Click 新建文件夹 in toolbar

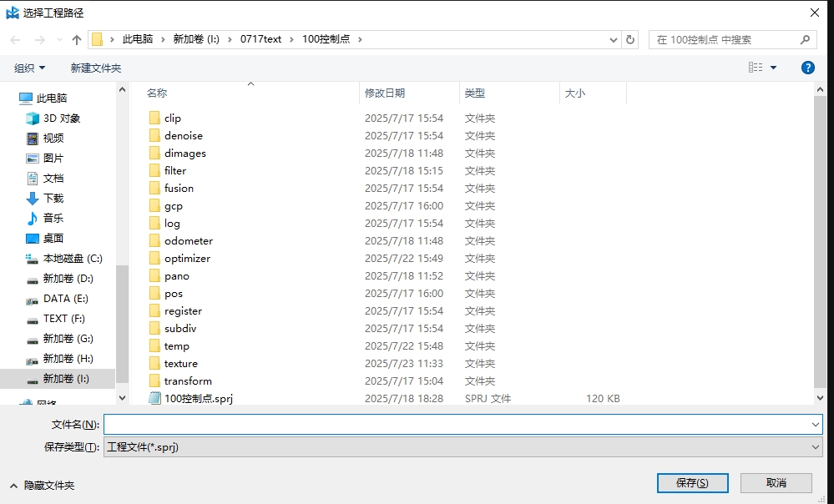(x=95, y=68)
